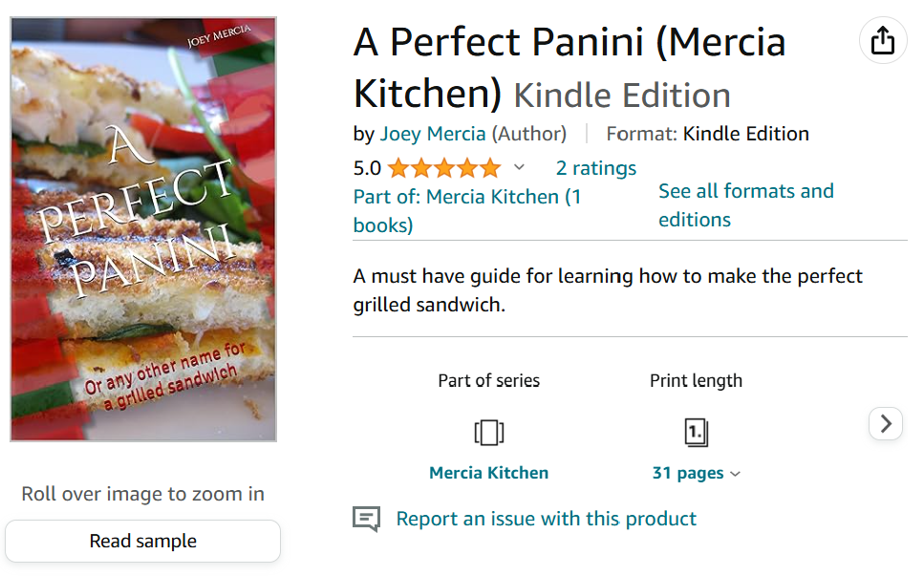Click the share icon

tap(883, 41)
